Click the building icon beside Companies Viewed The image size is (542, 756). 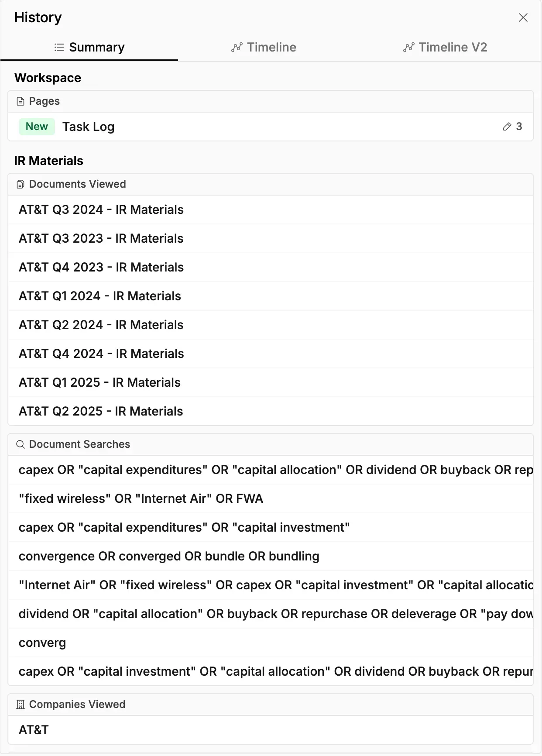(19, 704)
